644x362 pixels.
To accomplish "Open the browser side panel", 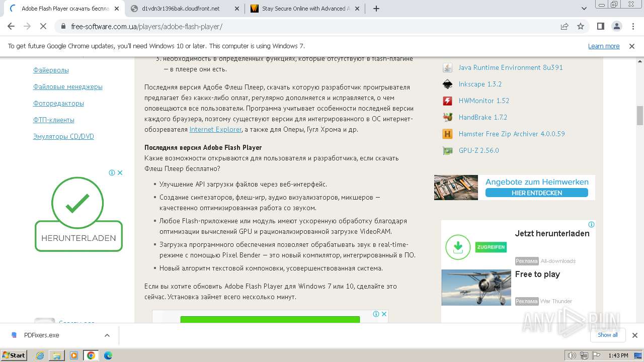I will point(600,26).
